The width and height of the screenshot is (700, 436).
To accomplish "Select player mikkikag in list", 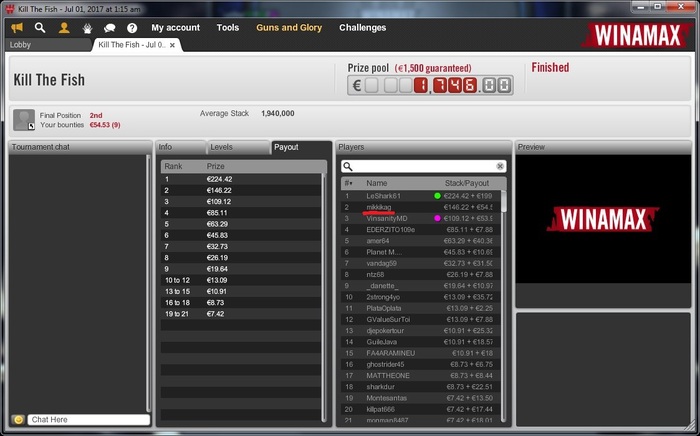I will click(x=421, y=207).
